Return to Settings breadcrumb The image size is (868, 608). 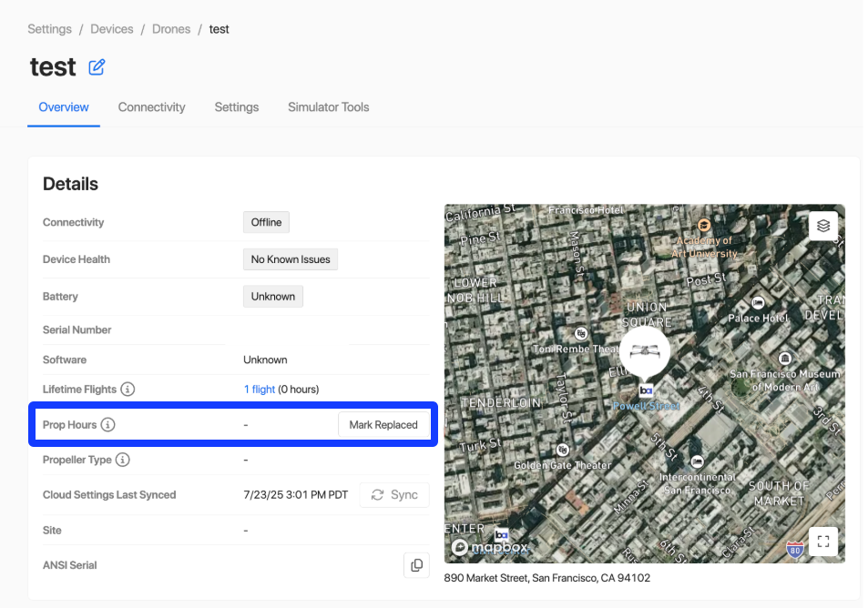coord(49,29)
